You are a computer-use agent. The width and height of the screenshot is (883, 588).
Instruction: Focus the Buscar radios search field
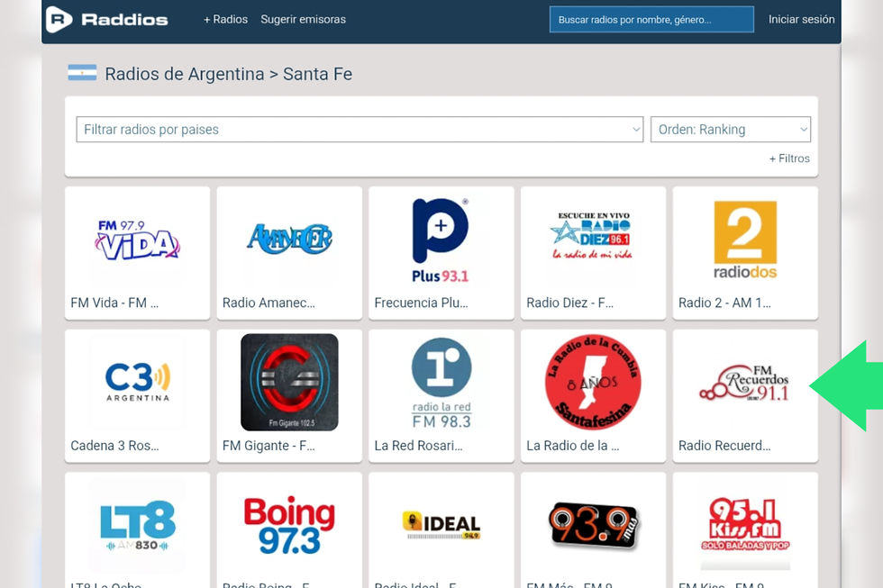click(x=651, y=19)
